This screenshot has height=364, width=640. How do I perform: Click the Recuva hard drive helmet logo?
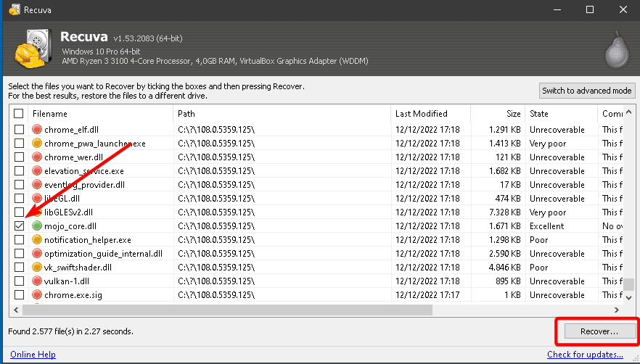(x=33, y=49)
